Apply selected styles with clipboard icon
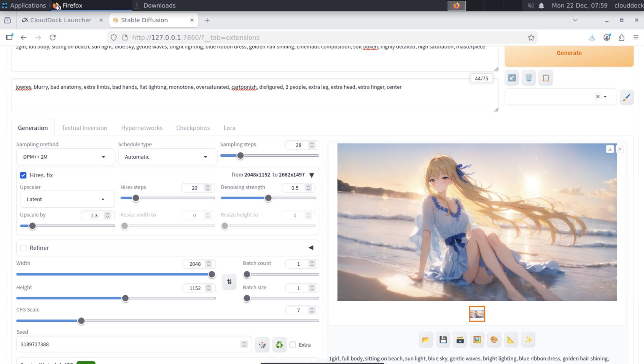 [x=546, y=78]
